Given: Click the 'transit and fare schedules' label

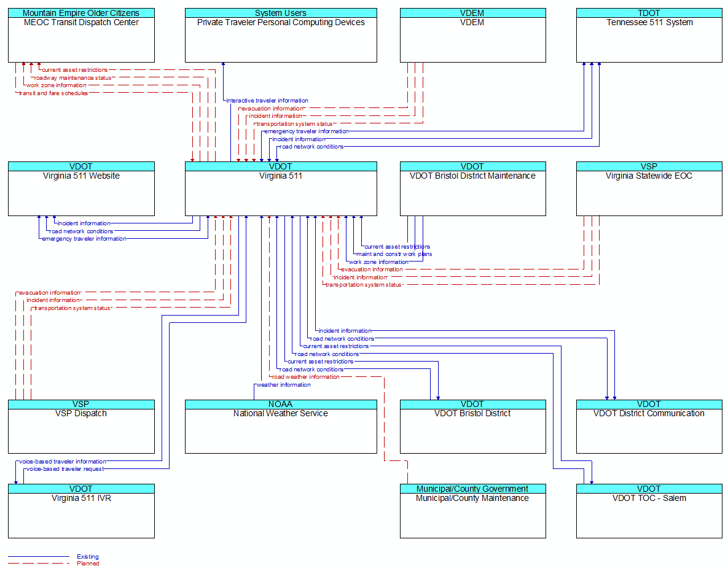Looking at the screenshot, I should point(53,93).
